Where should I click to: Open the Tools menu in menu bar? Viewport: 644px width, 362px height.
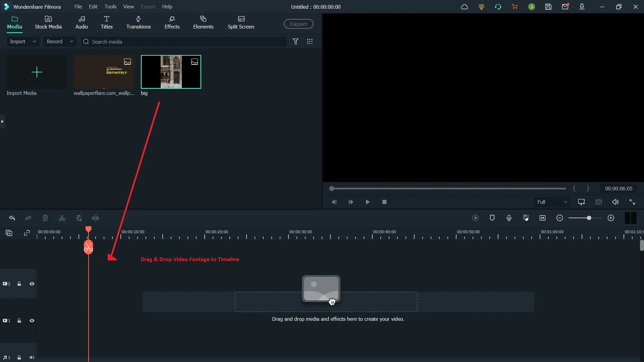110,6
